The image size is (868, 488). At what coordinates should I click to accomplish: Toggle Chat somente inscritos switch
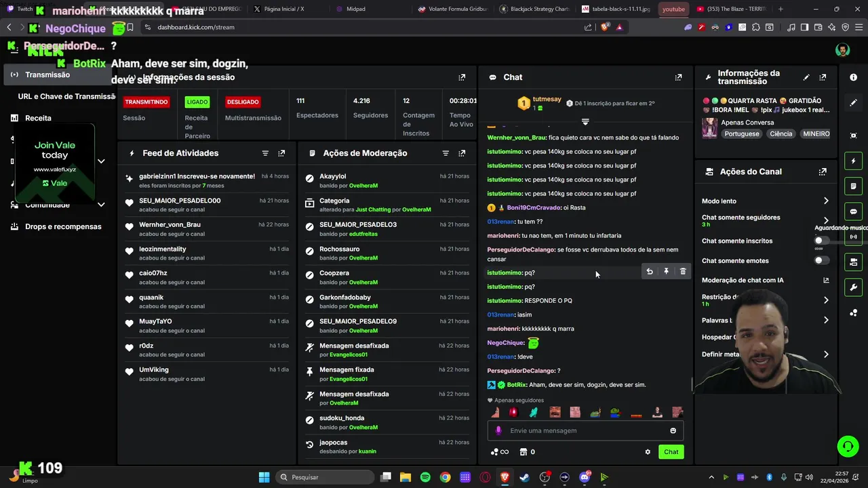(x=821, y=241)
